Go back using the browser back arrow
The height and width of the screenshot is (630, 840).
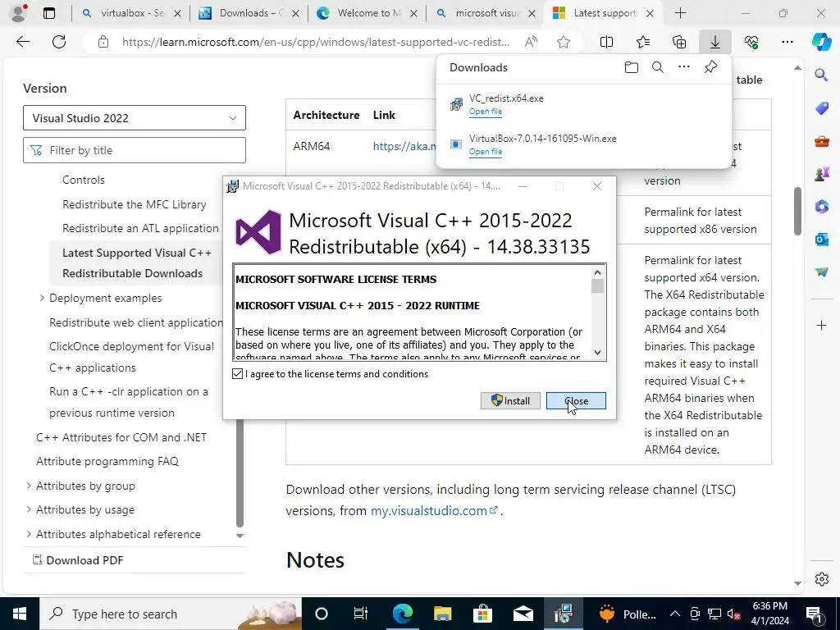coord(22,42)
